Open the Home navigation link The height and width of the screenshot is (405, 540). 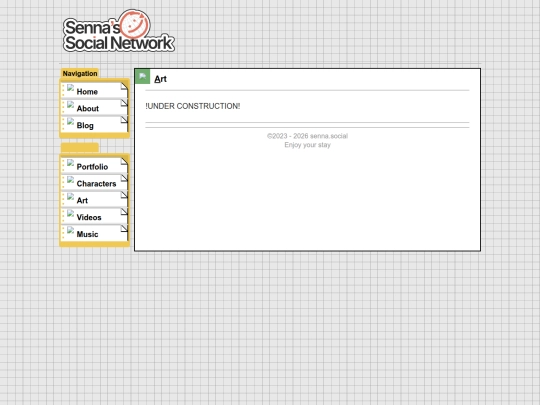(x=94, y=91)
